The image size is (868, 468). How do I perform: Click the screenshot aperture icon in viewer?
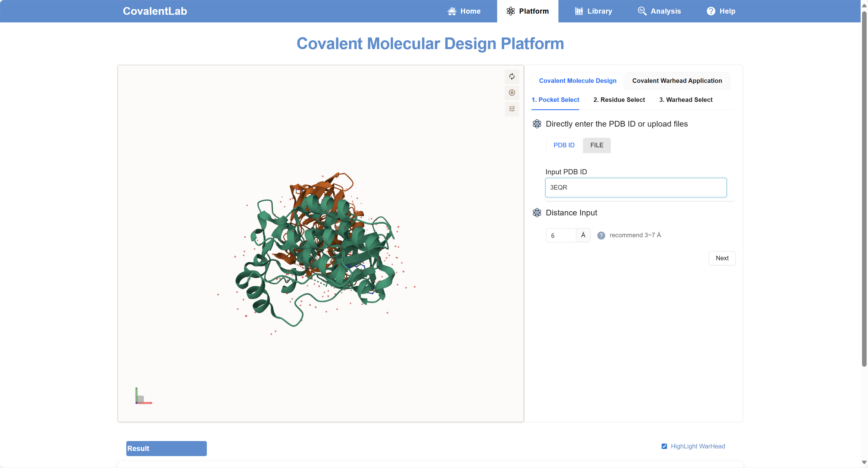coord(512,93)
